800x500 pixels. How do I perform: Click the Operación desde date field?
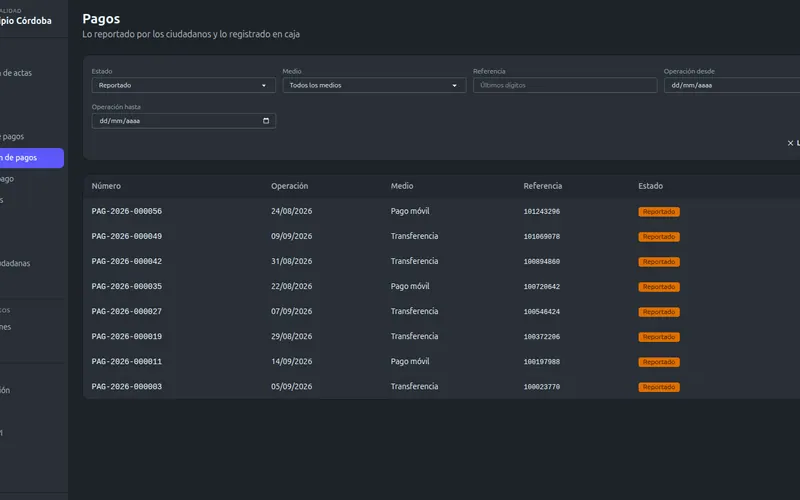click(732, 85)
